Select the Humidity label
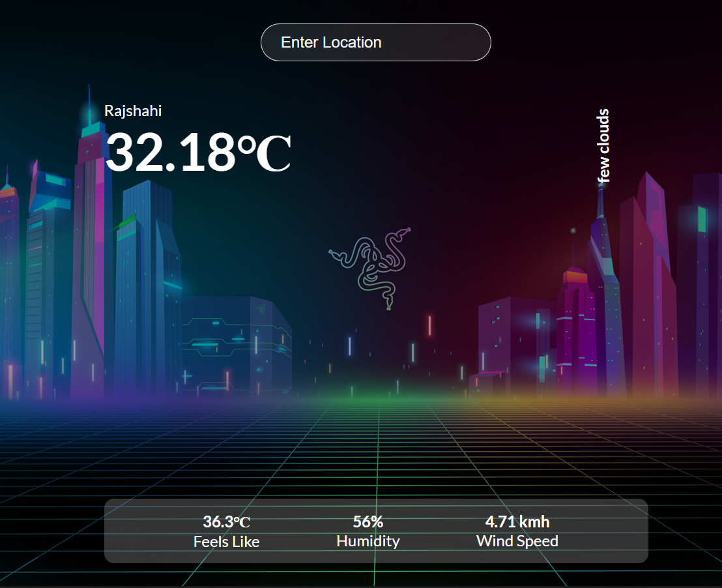The width and height of the screenshot is (722, 588). tap(368, 541)
